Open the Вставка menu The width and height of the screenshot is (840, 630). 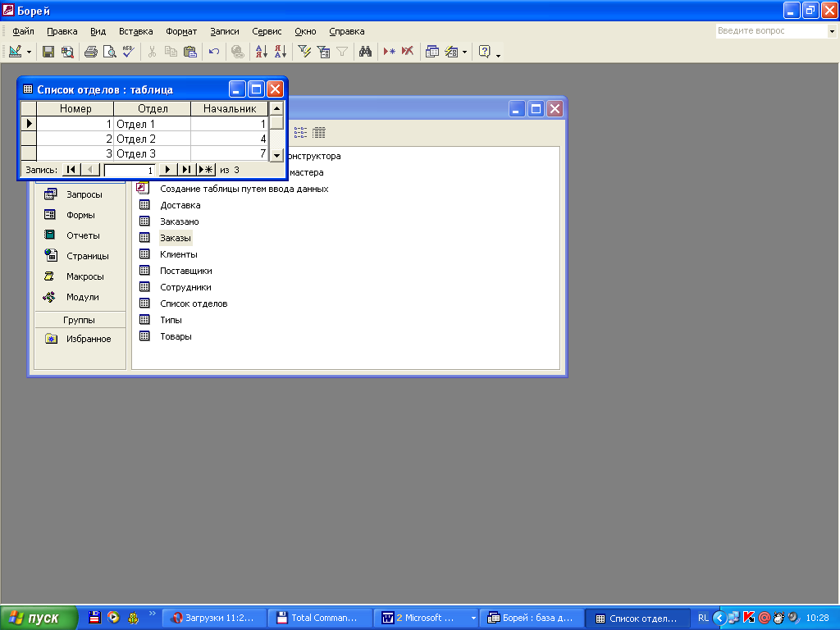pos(135,31)
